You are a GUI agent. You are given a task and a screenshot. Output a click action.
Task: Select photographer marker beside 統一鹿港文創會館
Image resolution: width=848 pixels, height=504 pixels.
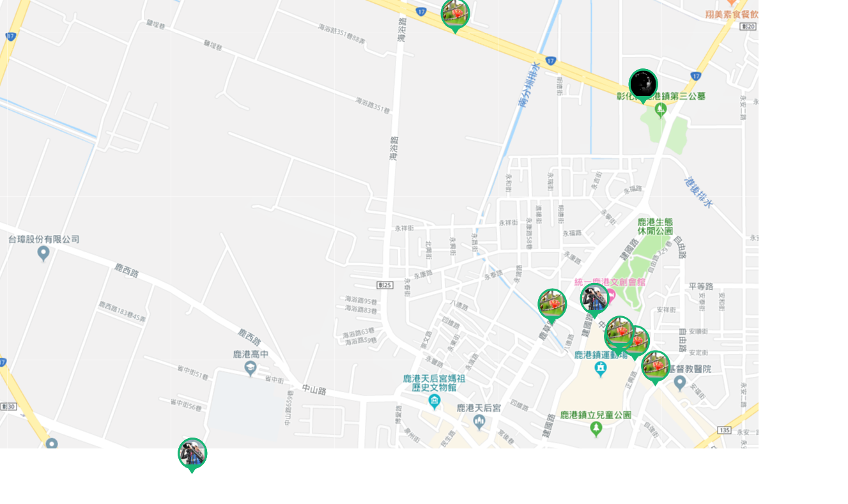(594, 298)
